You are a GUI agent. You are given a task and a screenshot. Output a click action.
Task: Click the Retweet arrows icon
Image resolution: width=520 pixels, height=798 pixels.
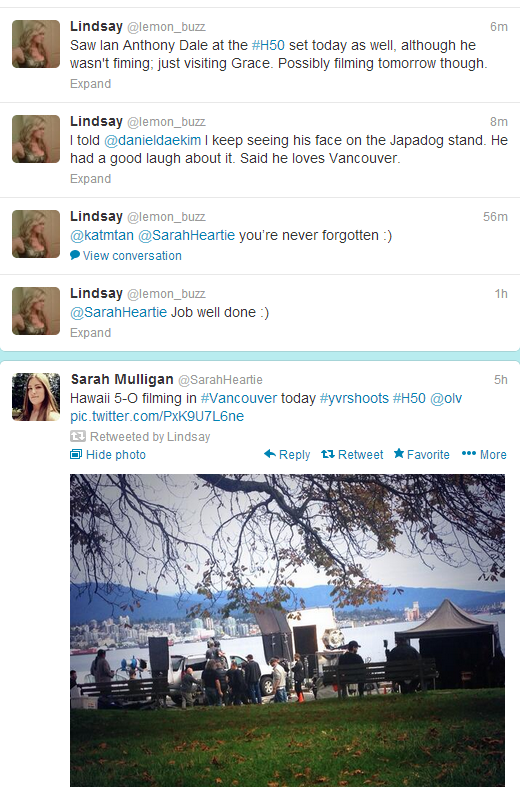(328, 454)
